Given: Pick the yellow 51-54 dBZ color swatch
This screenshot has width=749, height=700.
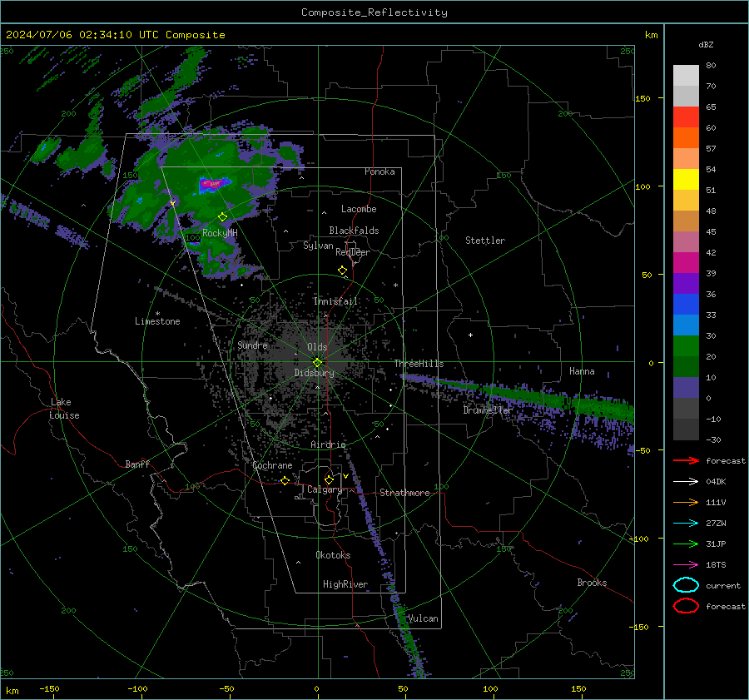Looking at the screenshot, I should coord(686,180).
